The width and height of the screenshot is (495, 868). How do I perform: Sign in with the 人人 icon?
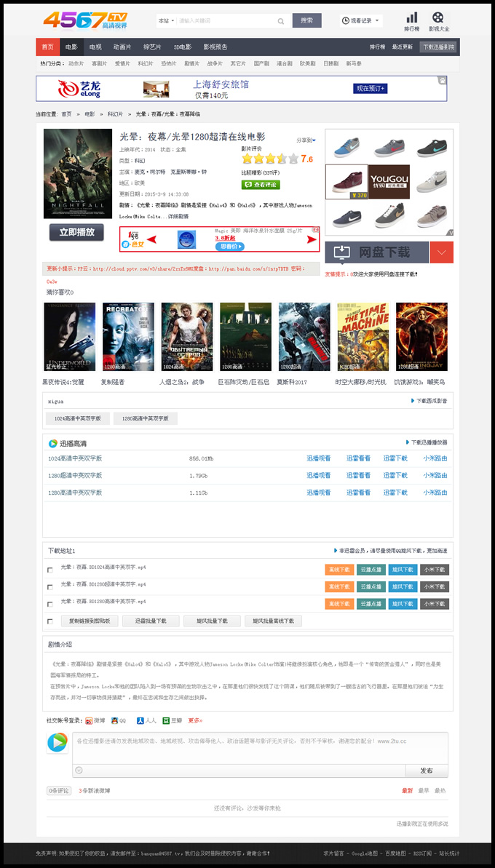click(140, 721)
